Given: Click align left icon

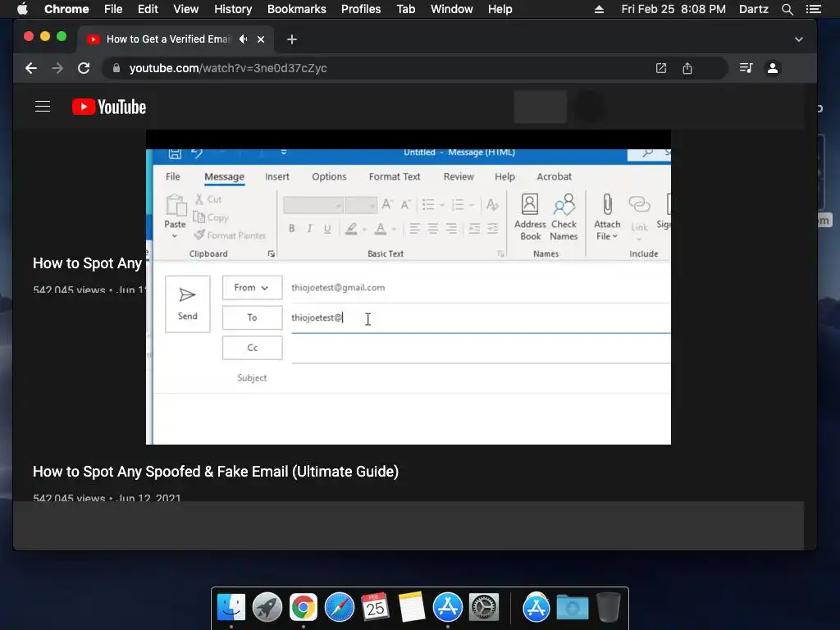Looking at the screenshot, I should coord(414,229).
